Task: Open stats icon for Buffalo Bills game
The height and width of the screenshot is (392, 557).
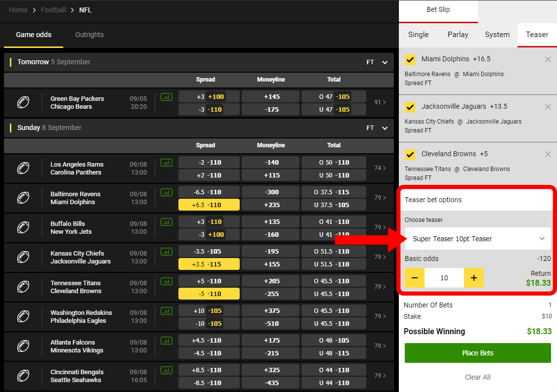Action: (x=166, y=222)
